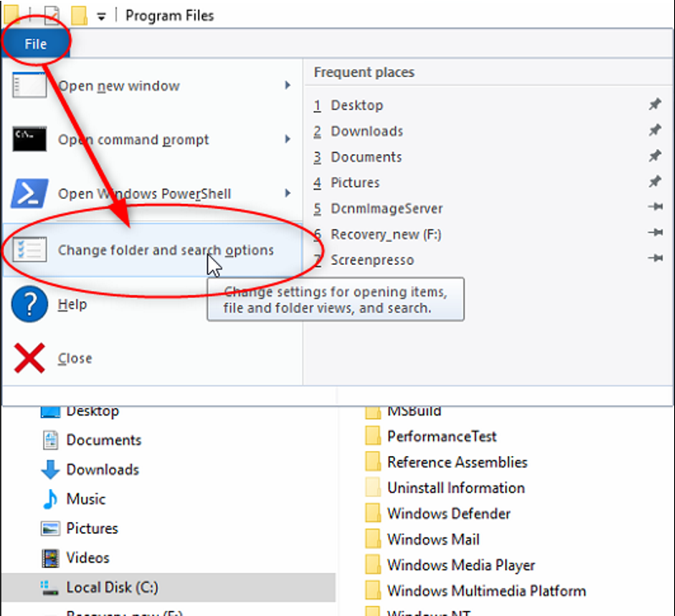Screen dimensions: 675x616
Task: Expand Open Windows PowerShell submenu arrow
Action: 288,194
